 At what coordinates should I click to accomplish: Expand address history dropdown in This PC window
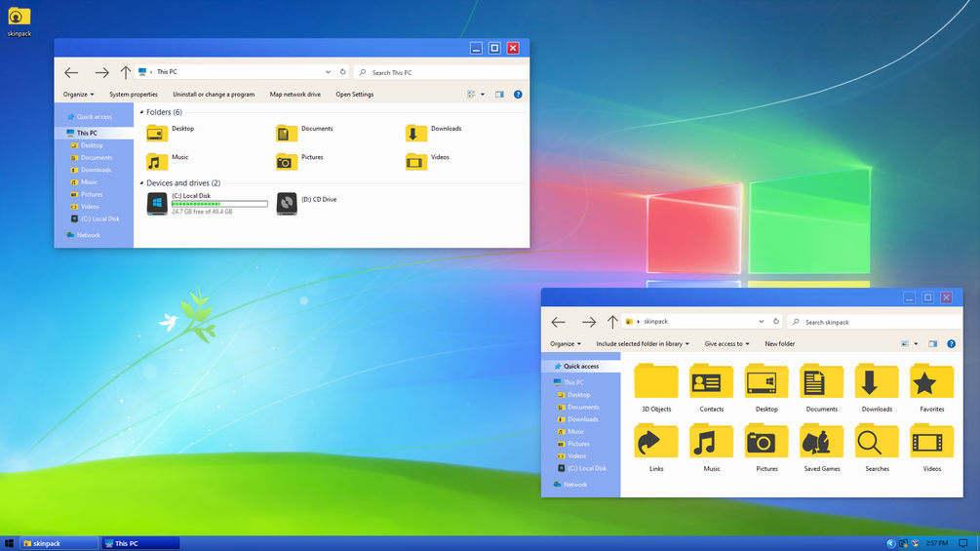coord(328,72)
